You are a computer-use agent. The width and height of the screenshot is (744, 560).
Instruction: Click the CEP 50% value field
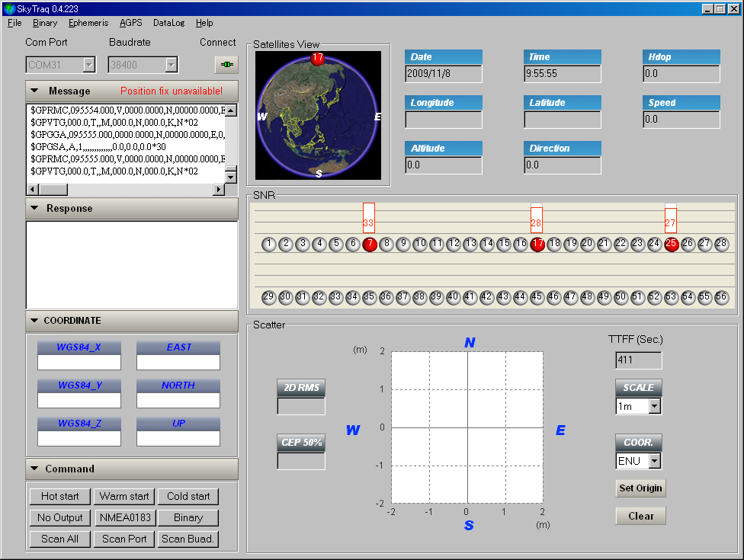301,461
